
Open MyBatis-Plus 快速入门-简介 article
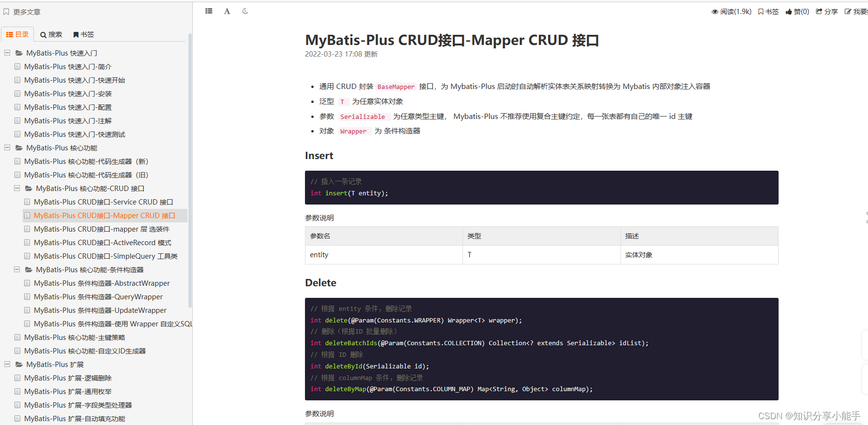point(68,67)
